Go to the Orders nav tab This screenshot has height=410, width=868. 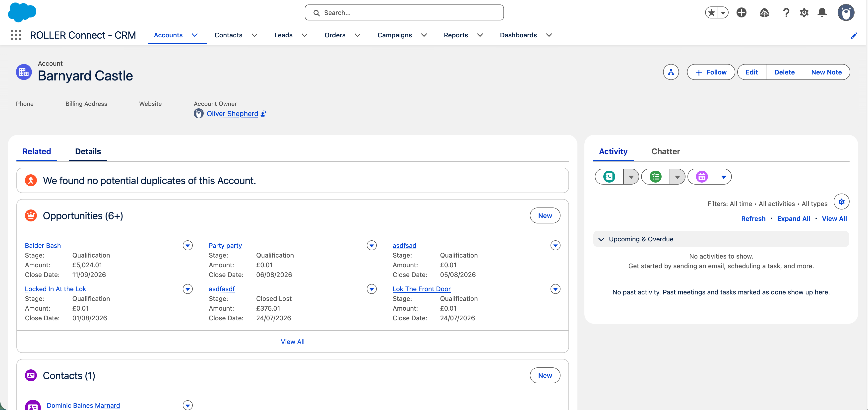335,35
